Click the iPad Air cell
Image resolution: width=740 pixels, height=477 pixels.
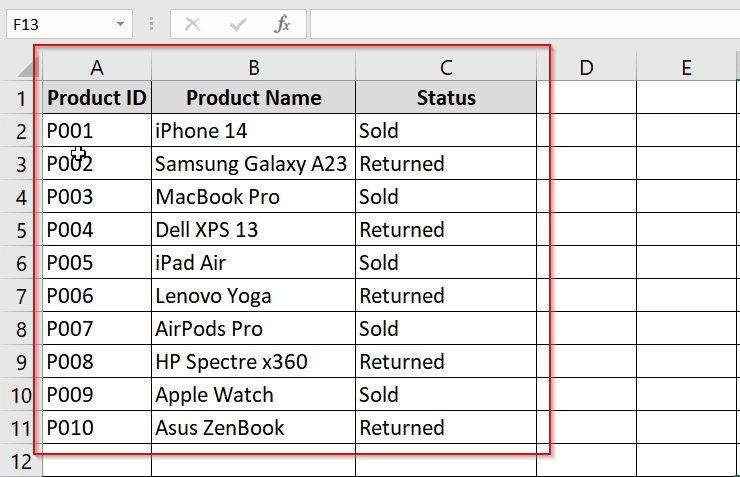pos(253,262)
